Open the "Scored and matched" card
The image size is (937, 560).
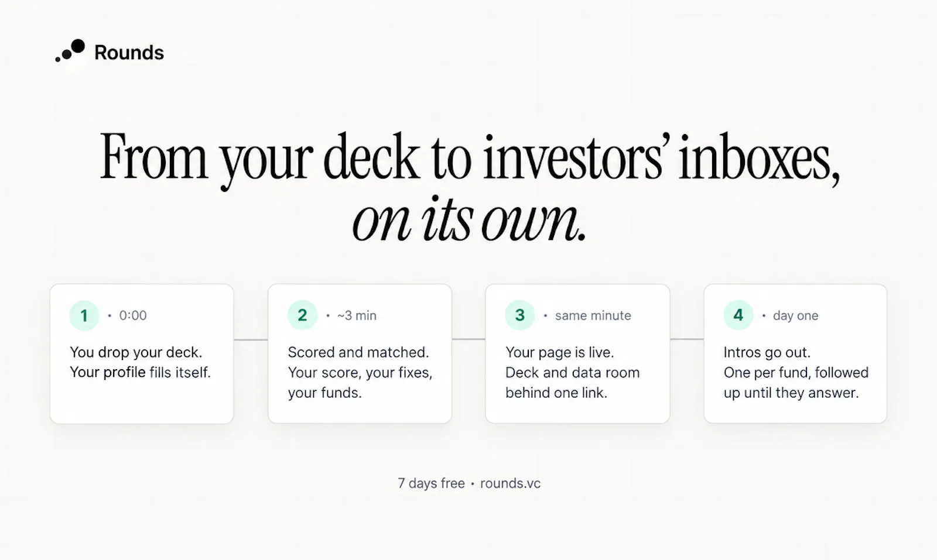(360, 353)
